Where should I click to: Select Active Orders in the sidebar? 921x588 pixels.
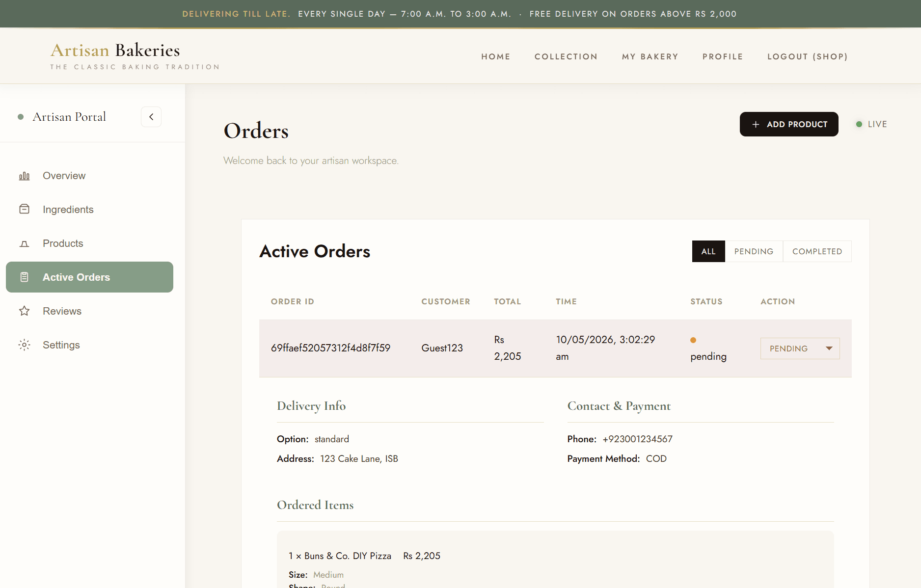pyautogui.click(x=89, y=277)
